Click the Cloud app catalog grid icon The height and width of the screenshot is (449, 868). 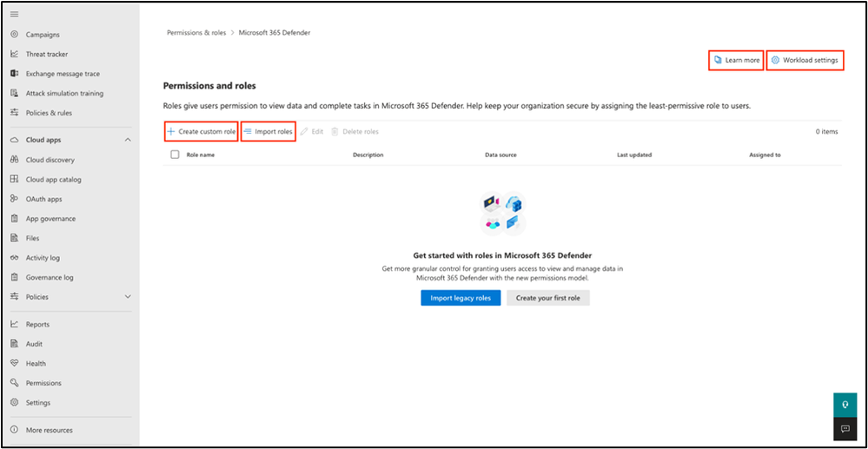15,180
